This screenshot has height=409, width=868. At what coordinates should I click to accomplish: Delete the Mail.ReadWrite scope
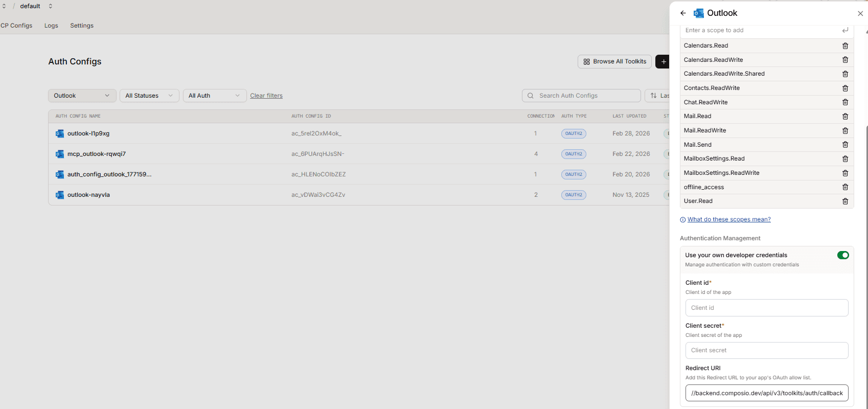pyautogui.click(x=845, y=131)
